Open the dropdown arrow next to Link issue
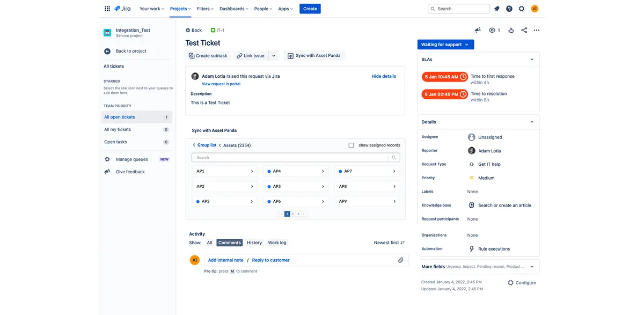This screenshot has height=315, width=644. (x=273, y=56)
